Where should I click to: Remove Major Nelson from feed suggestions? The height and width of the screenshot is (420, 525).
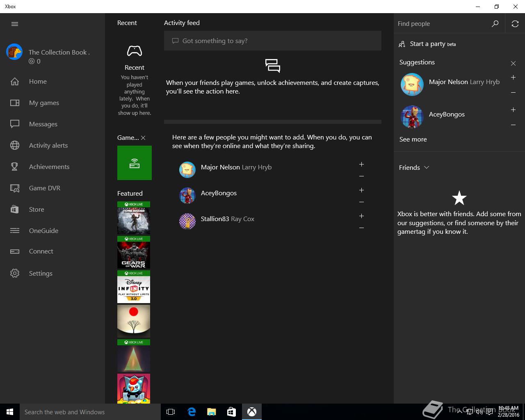(x=361, y=176)
